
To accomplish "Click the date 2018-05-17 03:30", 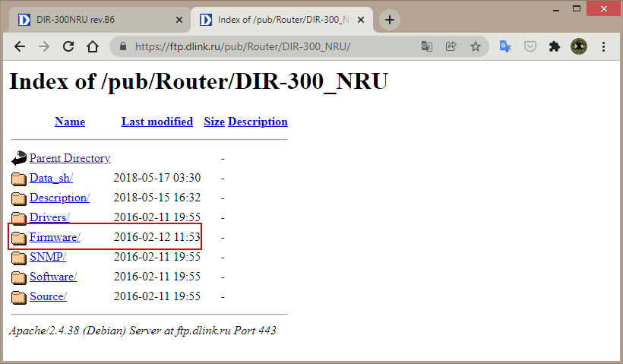I will click(x=157, y=178).
